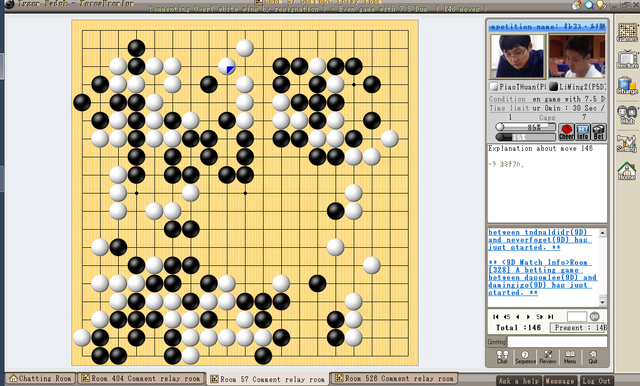Jump to the last move
The image size is (640, 386).
[550, 317]
